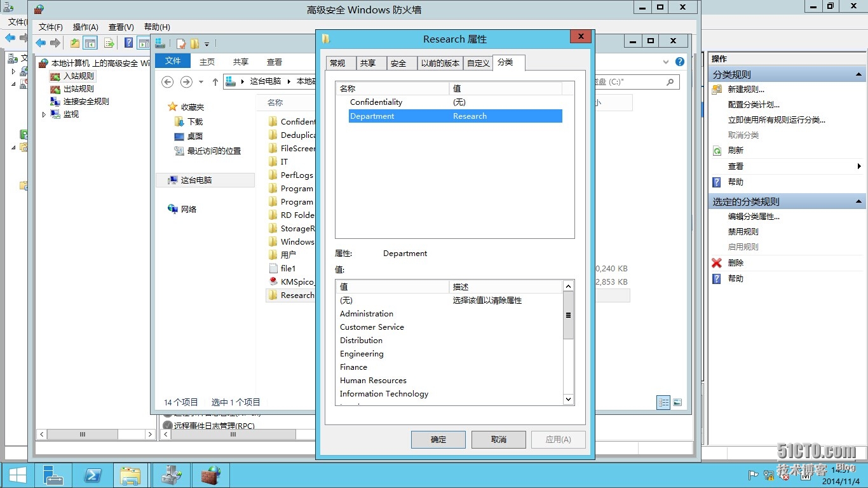Go forward in the Explorer window
868x488 pixels.
point(186,82)
